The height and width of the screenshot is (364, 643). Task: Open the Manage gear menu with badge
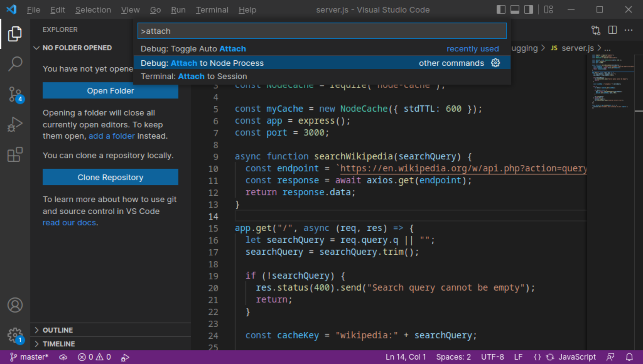pyautogui.click(x=15, y=335)
